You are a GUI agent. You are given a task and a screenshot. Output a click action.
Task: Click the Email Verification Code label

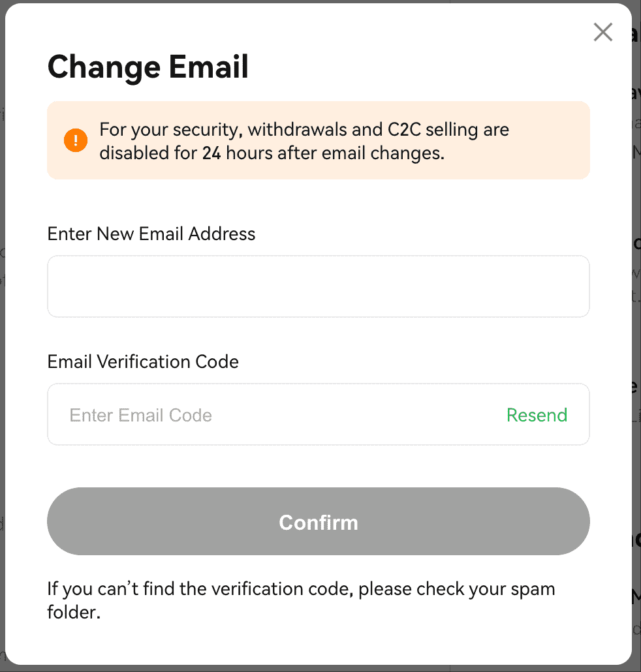pos(143,361)
